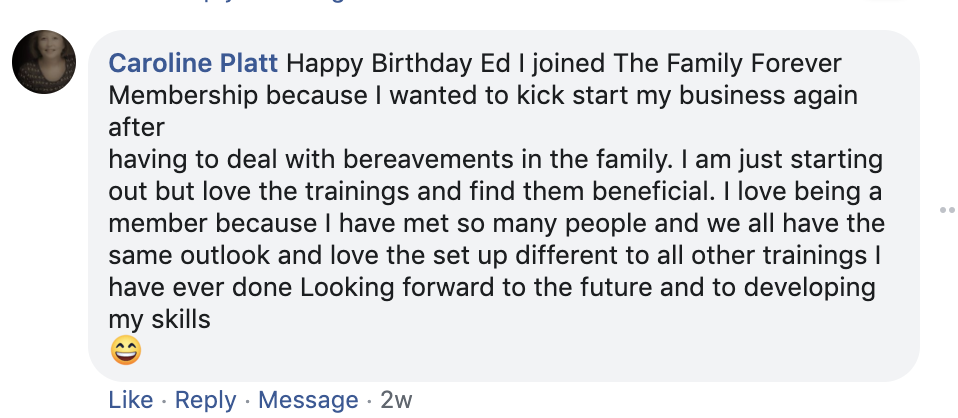Like Caroline Platt's comment
This screenshot has height=418, width=958.
click(130, 400)
